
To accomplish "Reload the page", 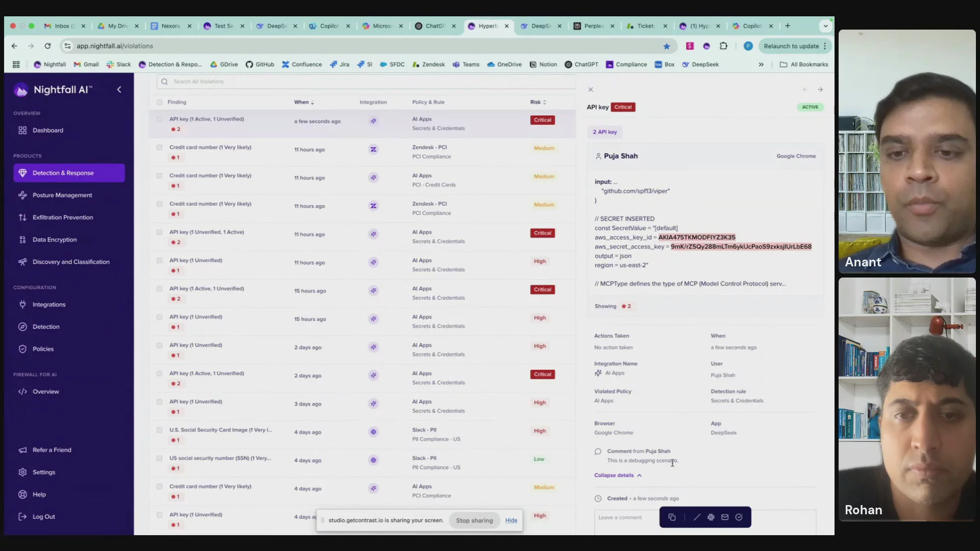I will point(47,46).
